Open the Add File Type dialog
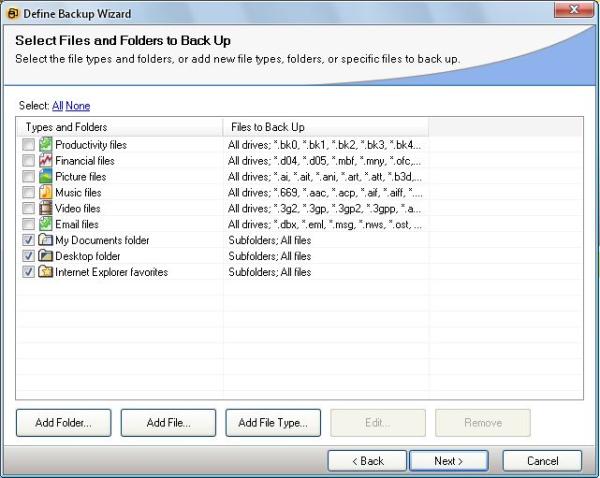 pos(273,423)
